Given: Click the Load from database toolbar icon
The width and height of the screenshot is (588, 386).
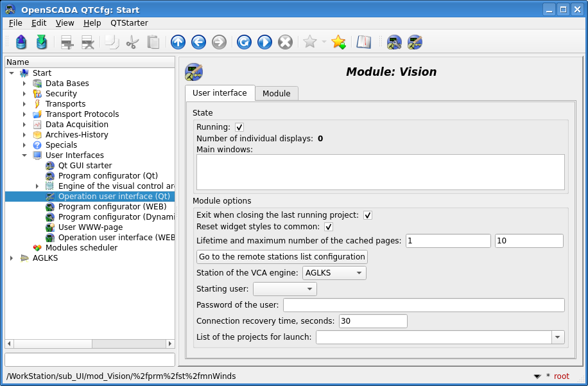Looking at the screenshot, I should click(21, 42).
